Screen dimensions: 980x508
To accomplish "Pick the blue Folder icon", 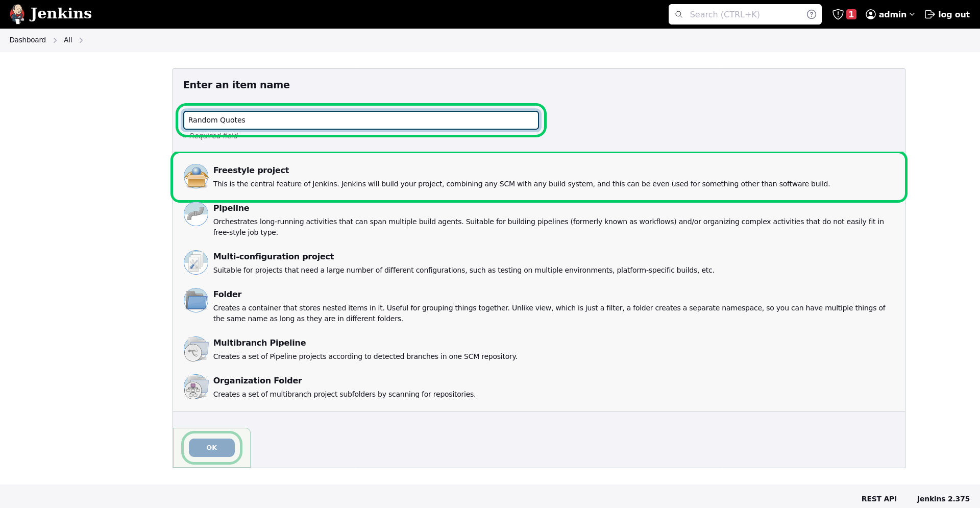I will [x=196, y=300].
